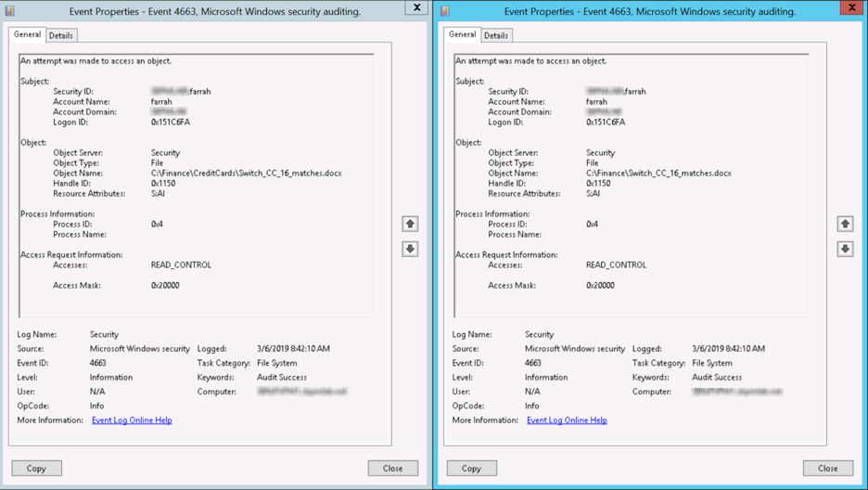Click the up arrow in right event window

[x=845, y=224]
